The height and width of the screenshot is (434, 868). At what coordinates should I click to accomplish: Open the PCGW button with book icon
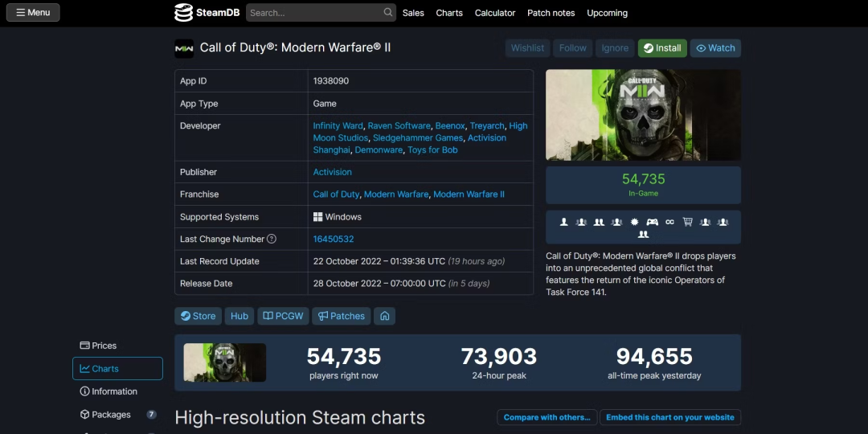(x=283, y=316)
